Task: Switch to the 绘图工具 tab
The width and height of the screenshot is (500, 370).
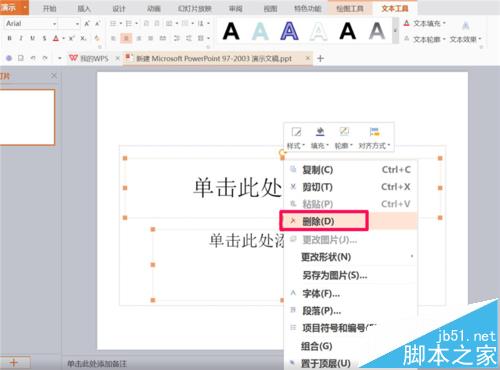Action: [349, 8]
